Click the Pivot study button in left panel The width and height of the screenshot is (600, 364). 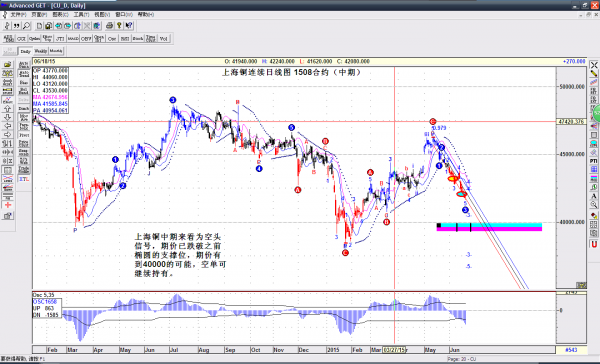(x=24, y=135)
